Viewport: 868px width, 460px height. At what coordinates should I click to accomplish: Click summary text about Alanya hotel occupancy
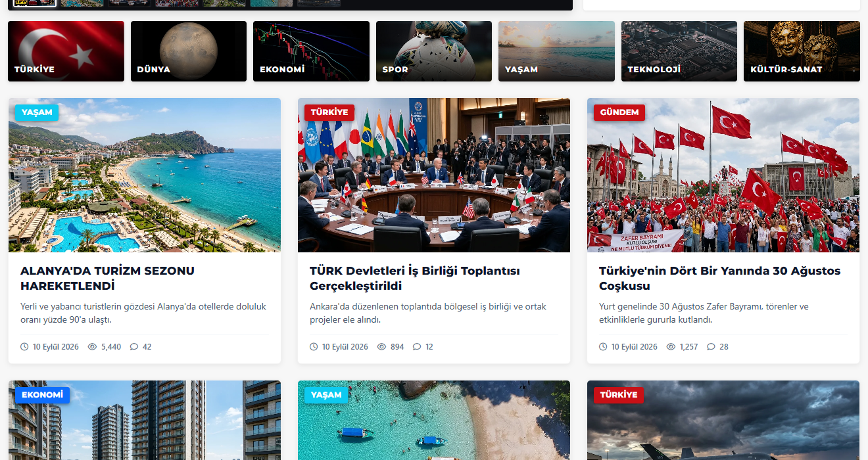click(143, 313)
